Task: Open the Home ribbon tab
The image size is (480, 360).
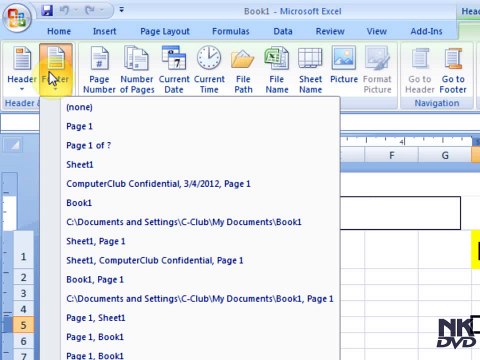Action: pyautogui.click(x=59, y=31)
